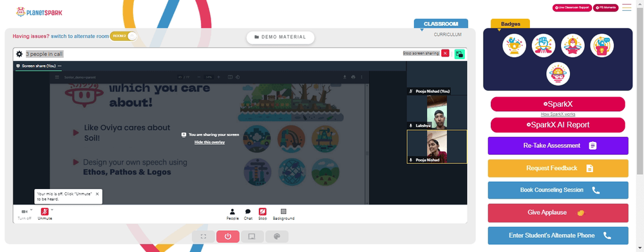Open DEMO MATERIAL folder button
The height and width of the screenshot is (252, 644).
click(281, 37)
